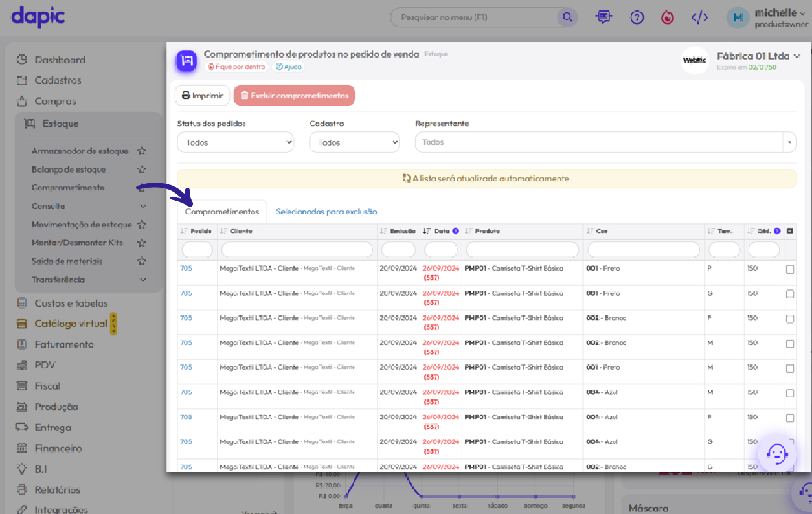812x514 pixels.
Task: Click the Cliente column filter field
Action: pos(297,250)
